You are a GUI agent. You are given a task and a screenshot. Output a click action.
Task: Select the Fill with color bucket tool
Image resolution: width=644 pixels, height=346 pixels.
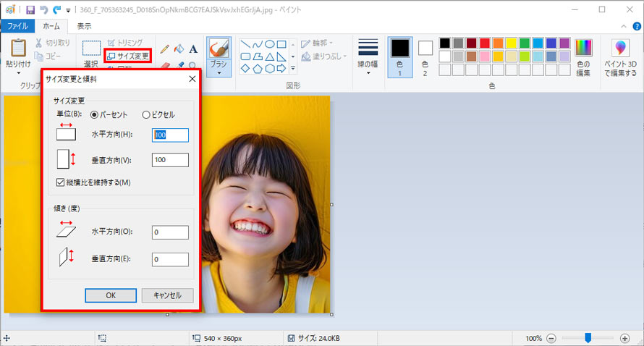(x=179, y=49)
